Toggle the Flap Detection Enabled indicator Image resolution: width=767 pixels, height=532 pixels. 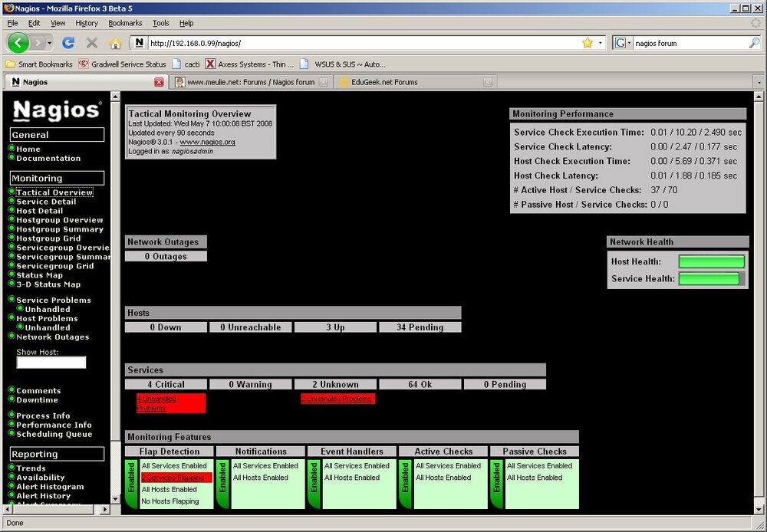(132, 484)
